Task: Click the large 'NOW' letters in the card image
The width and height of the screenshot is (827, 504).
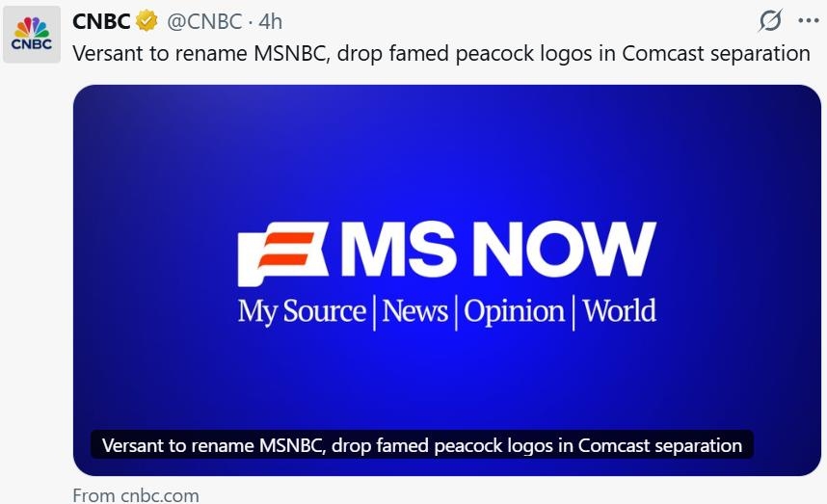Action: point(565,250)
